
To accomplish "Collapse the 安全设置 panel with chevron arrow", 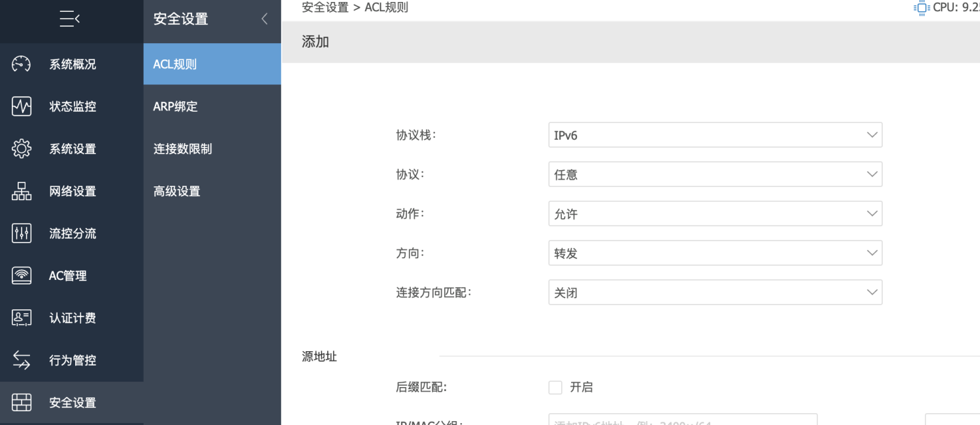I will (x=264, y=19).
